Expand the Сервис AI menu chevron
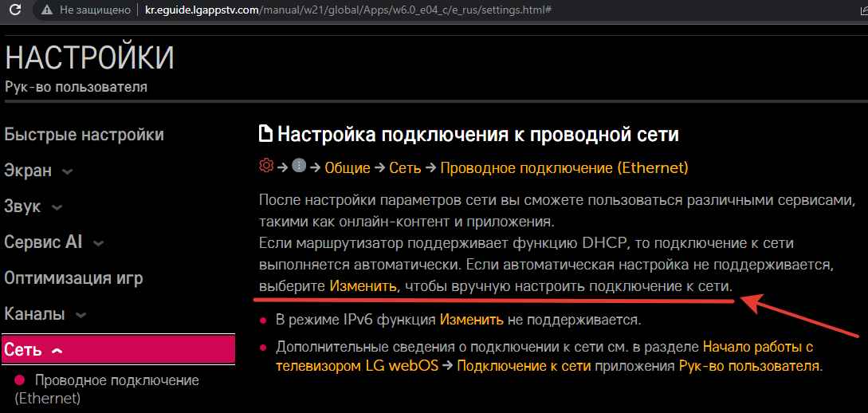This screenshot has width=868, height=413. pyautogui.click(x=98, y=243)
